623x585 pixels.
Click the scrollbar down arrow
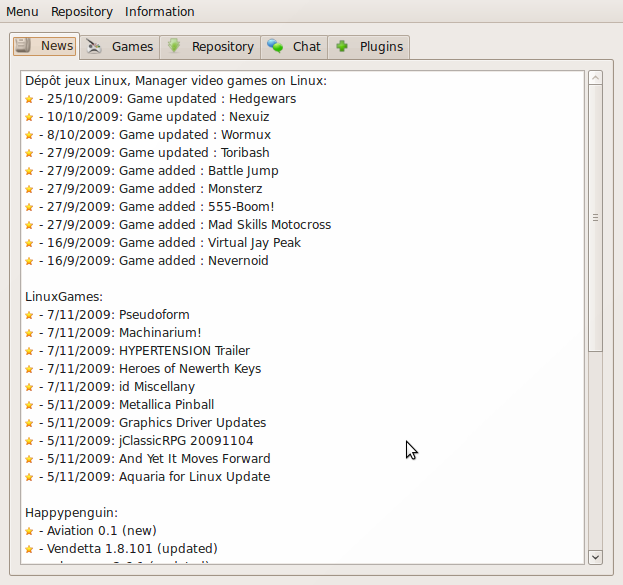tap(595, 557)
